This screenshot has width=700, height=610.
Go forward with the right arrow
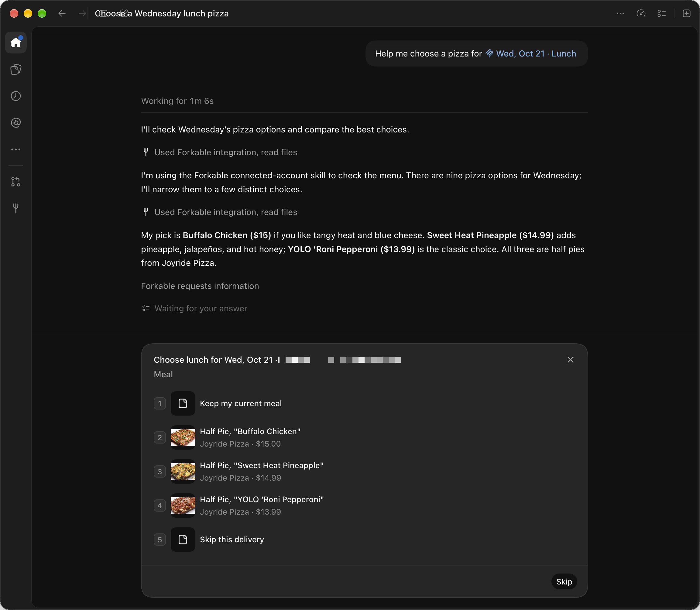click(82, 13)
